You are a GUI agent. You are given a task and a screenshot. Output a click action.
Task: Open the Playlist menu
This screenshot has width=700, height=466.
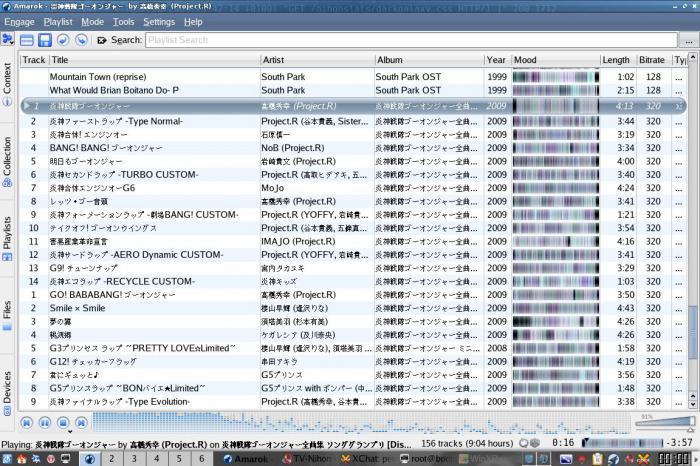point(58,22)
